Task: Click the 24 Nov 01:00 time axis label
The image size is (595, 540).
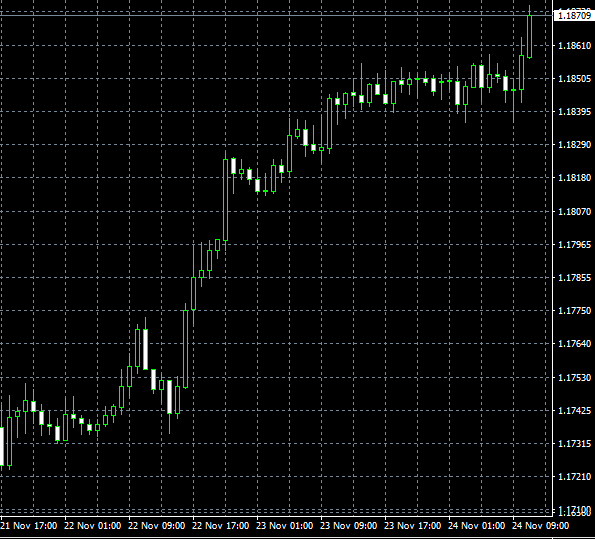Action: point(477,526)
